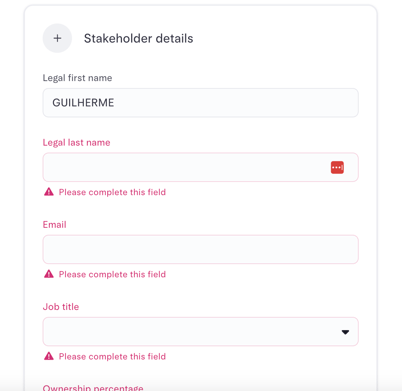The image size is (402, 391).
Task: Focus the Legal first name field with GUILHERME
Action: pyautogui.click(x=200, y=103)
